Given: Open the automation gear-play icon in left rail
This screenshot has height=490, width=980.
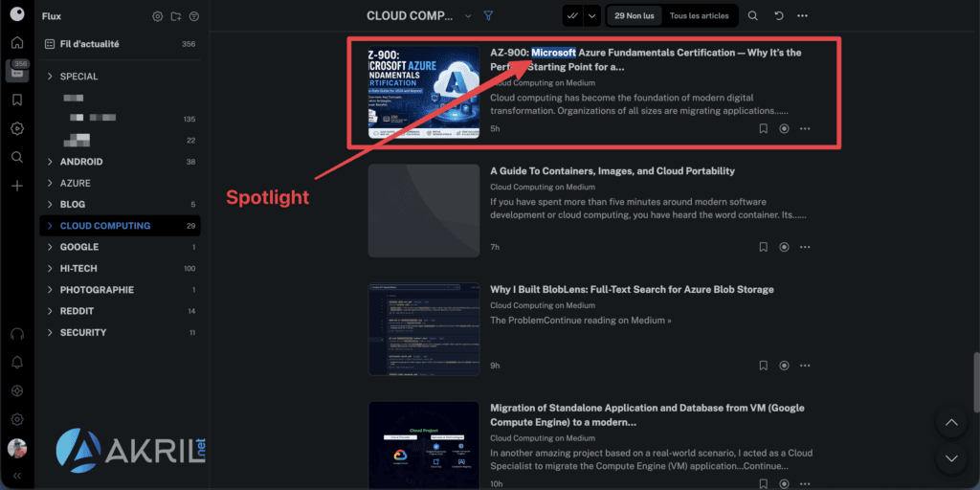Looking at the screenshot, I should coord(17,129).
